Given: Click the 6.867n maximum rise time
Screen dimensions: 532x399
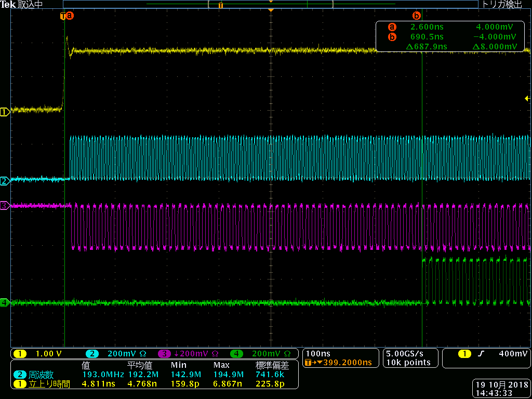Looking at the screenshot, I should (x=229, y=384).
